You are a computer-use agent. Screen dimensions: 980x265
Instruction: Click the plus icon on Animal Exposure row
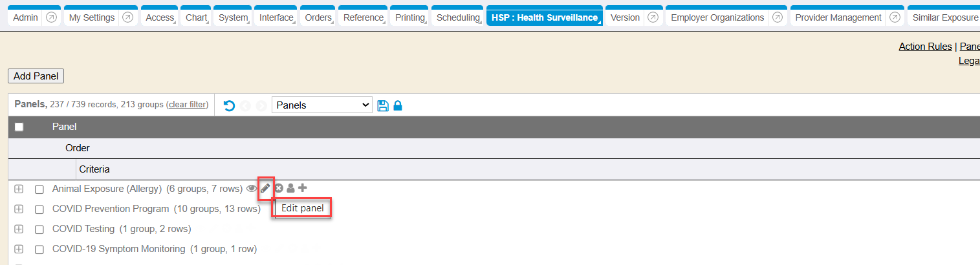pos(302,188)
